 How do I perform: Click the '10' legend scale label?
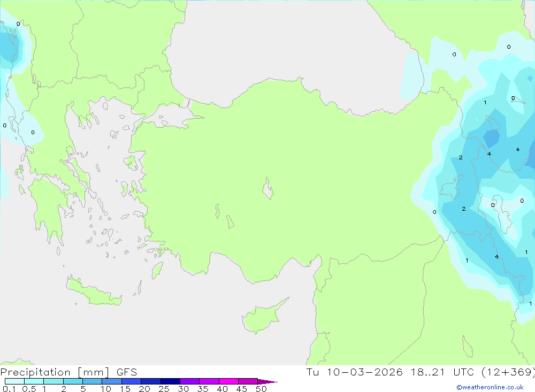point(106,389)
